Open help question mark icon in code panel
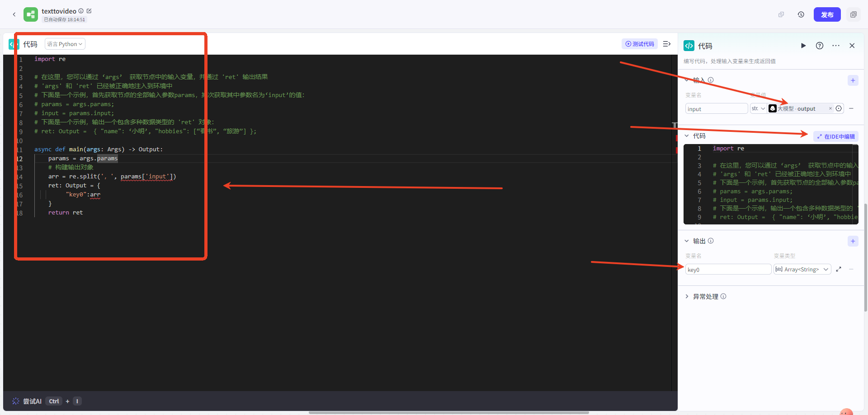This screenshot has width=868, height=415. [x=819, y=46]
